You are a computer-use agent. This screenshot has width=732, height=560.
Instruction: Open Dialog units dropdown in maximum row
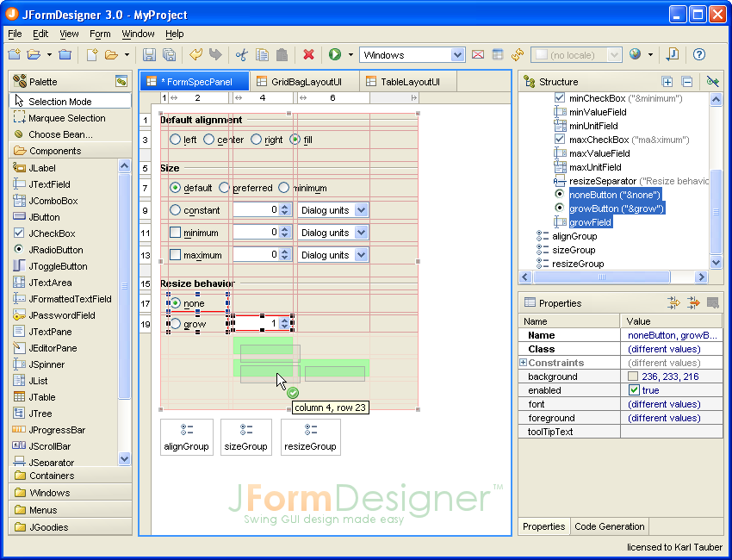362,254
